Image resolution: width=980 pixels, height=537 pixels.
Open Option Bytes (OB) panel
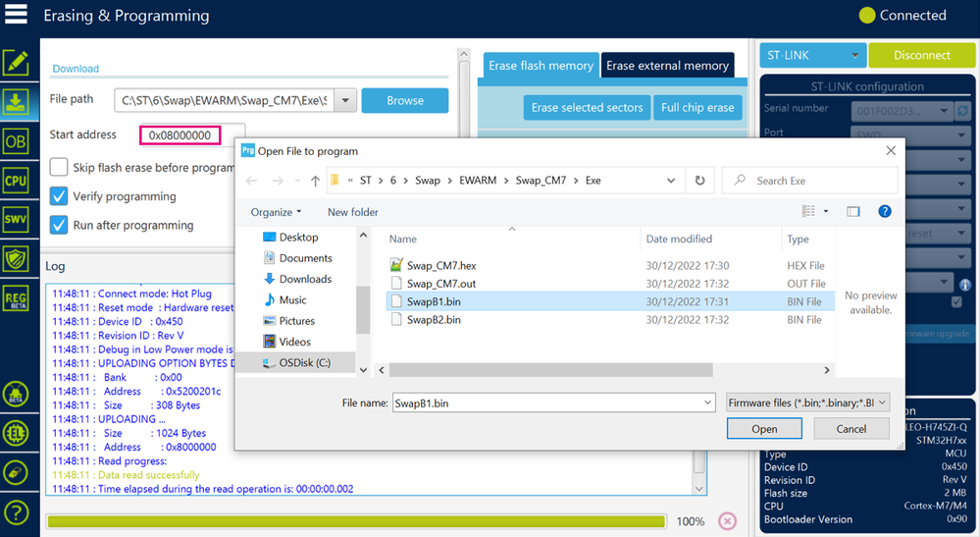(16, 142)
